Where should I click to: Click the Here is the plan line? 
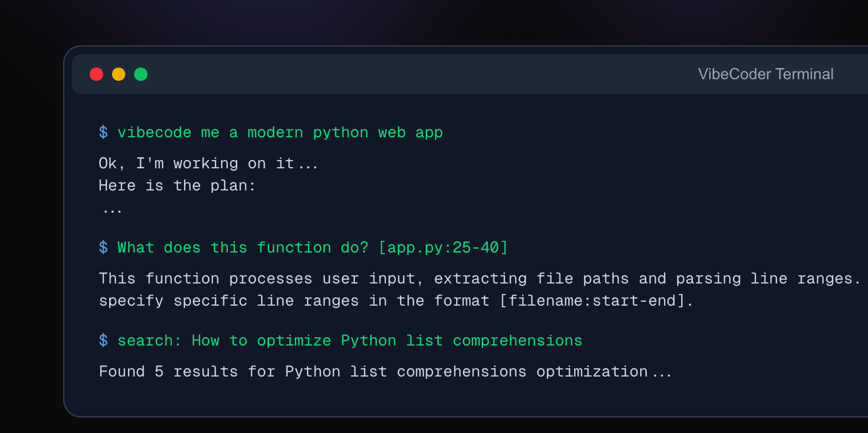(x=177, y=185)
